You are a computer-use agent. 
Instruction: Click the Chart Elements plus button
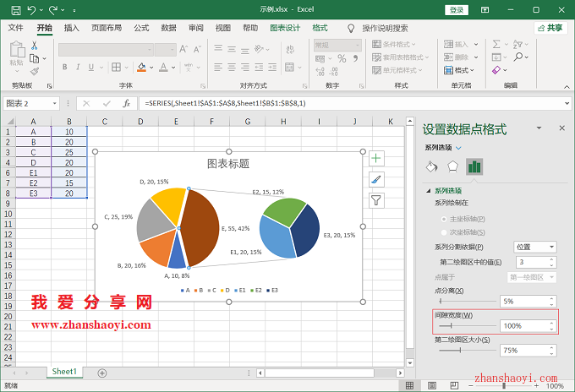[x=376, y=158]
